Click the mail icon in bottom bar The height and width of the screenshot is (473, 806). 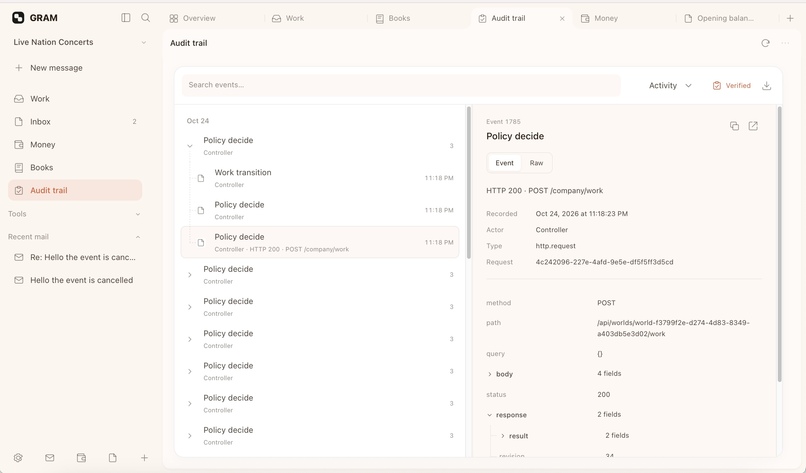[49, 458]
